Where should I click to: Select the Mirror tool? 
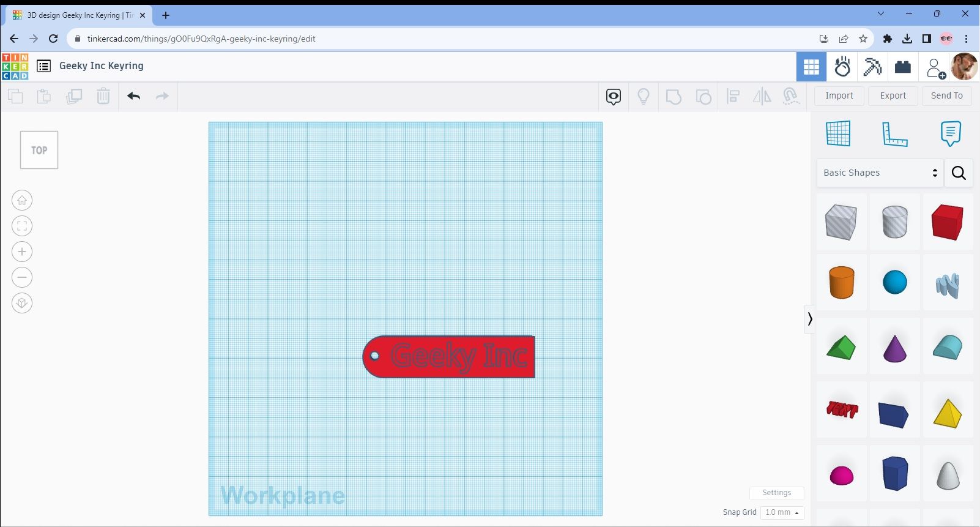(x=762, y=96)
